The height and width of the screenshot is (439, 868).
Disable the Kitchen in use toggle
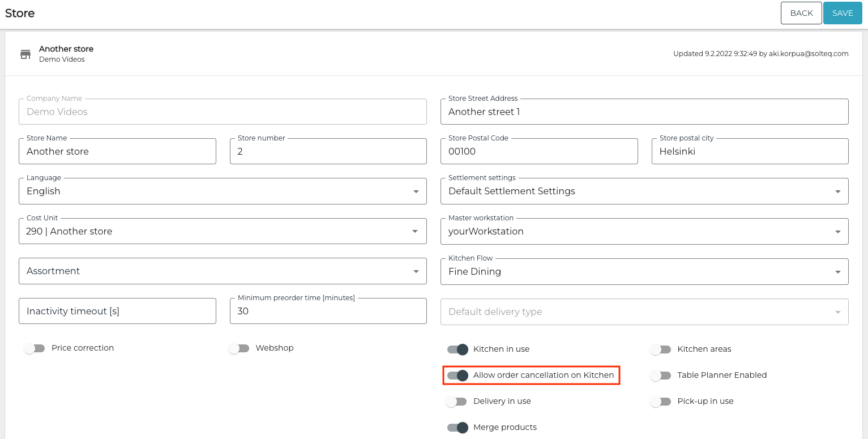(x=458, y=350)
